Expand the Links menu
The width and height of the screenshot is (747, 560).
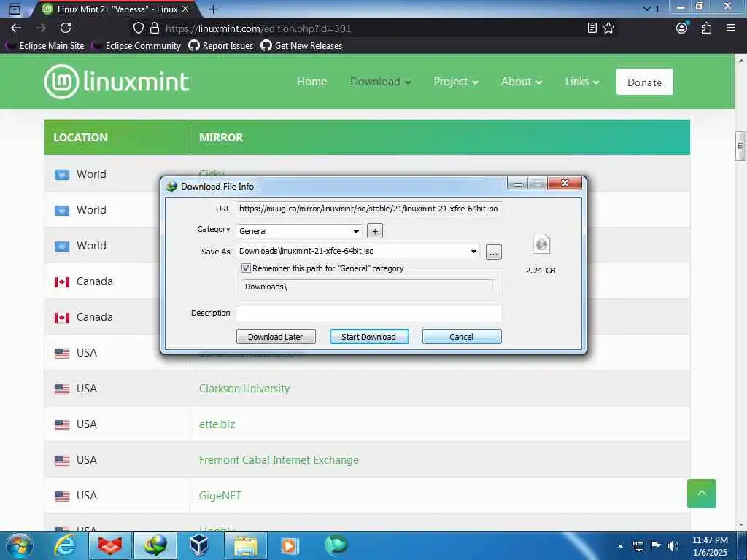582,82
